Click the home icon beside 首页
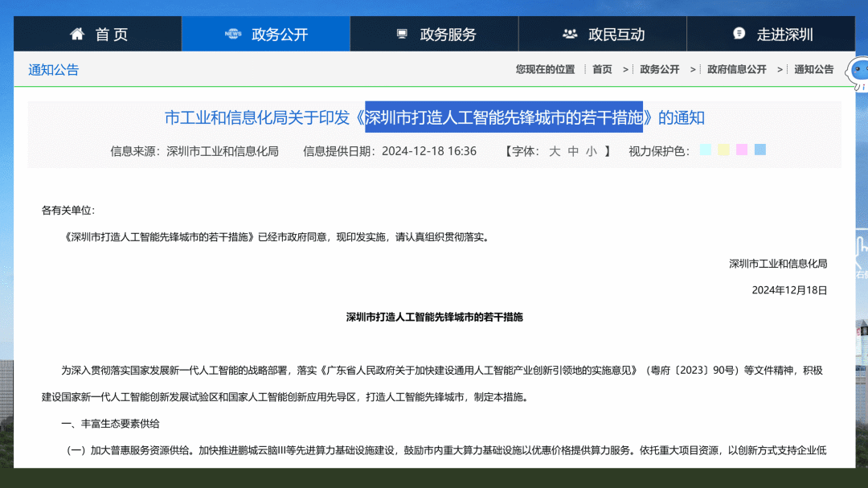The width and height of the screenshot is (868, 488). coord(77,34)
